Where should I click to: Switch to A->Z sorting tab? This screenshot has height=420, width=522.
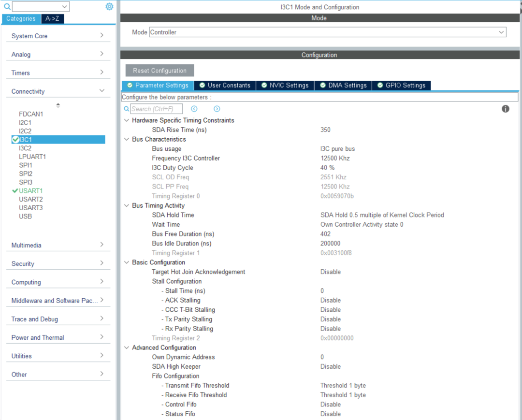coord(53,19)
